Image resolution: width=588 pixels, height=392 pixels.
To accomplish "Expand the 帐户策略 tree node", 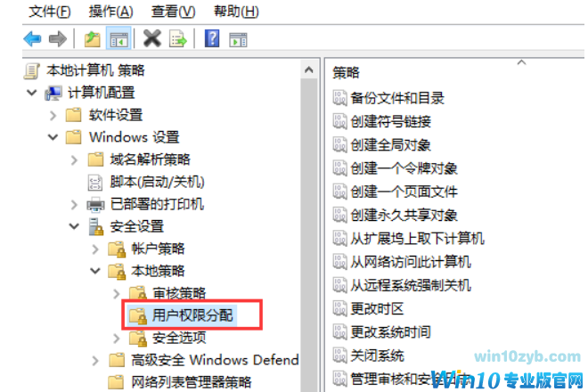I will (95, 249).
